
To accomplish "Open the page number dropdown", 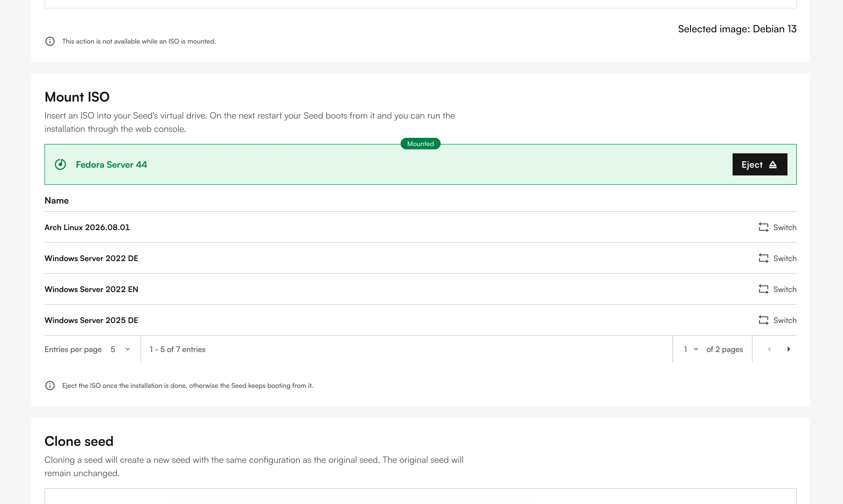I will click(691, 349).
